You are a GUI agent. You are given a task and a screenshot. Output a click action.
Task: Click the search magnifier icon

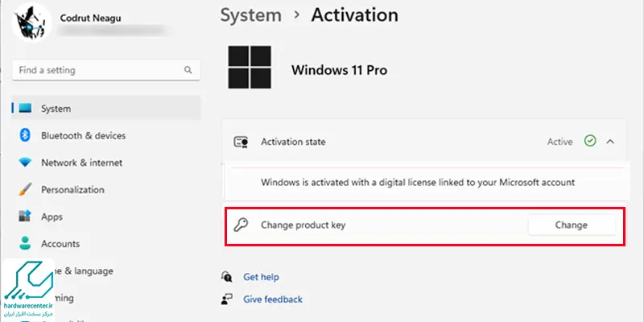coord(188,70)
